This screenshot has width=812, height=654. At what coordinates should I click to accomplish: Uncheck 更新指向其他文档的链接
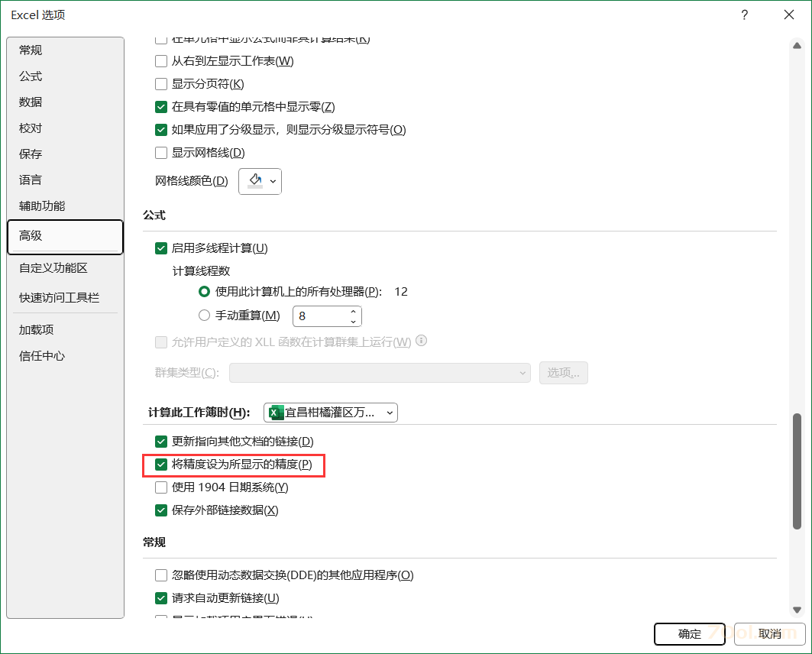coord(161,442)
